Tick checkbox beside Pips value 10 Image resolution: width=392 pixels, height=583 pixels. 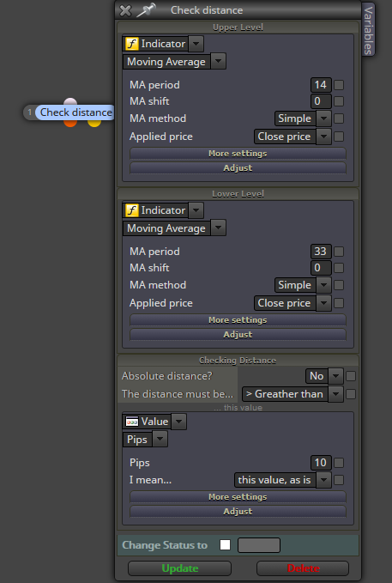[x=339, y=463]
